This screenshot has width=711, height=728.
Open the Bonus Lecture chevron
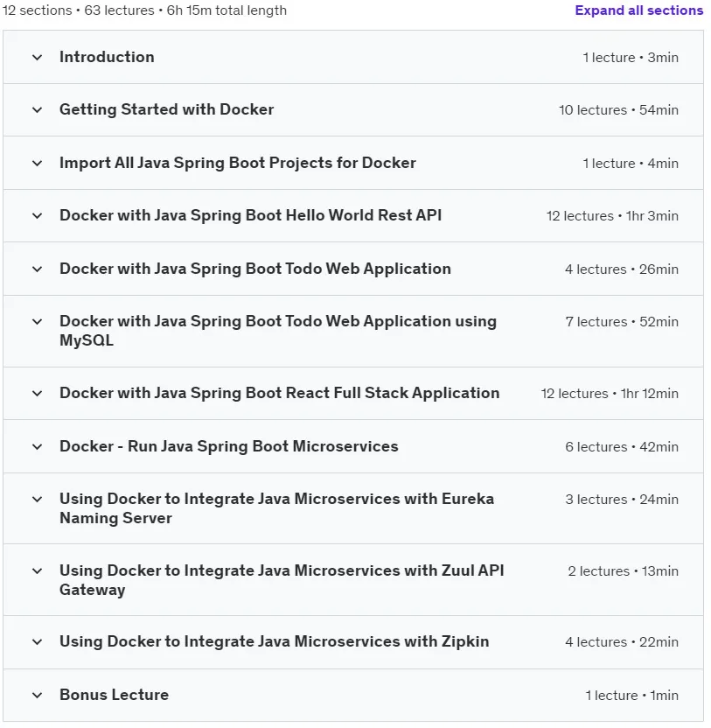click(x=37, y=696)
